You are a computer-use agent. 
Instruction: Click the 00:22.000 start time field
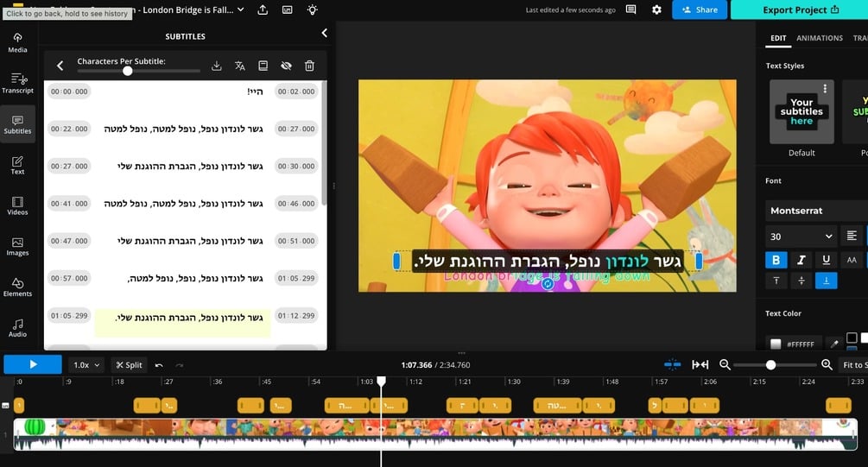point(69,129)
